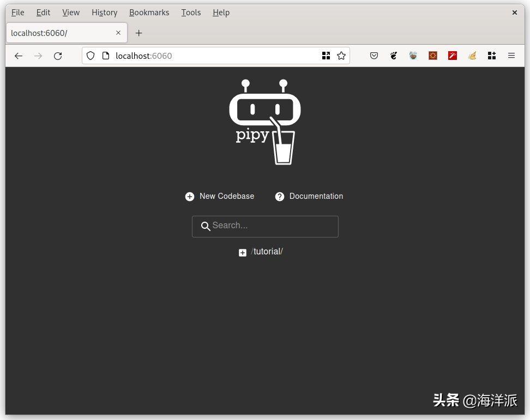Open the Edit menu
Viewport: 530px width, 420px height.
[x=43, y=13]
